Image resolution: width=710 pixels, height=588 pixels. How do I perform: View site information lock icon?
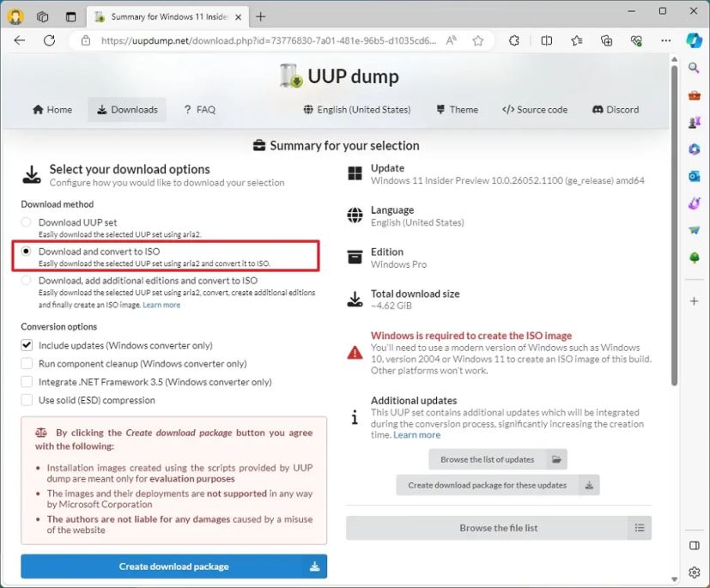86,40
